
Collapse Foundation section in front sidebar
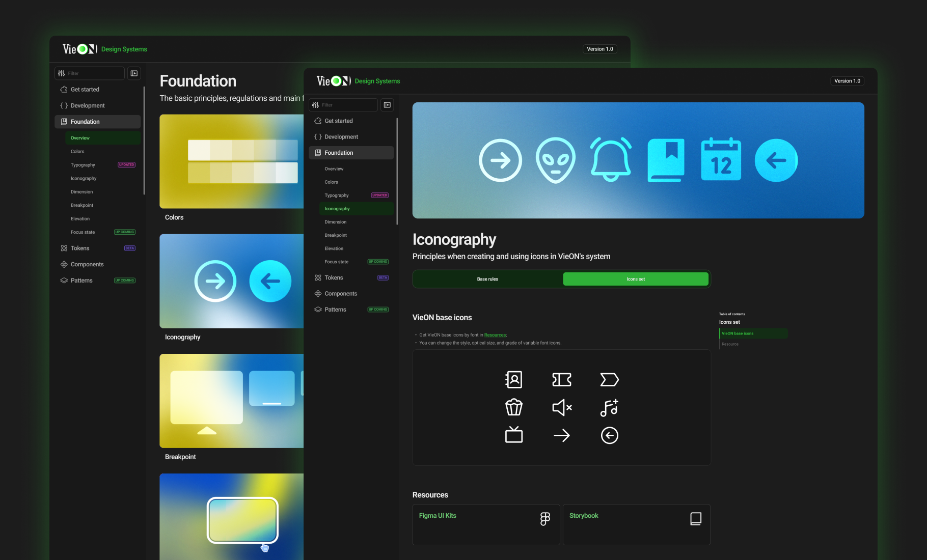coord(351,153)
